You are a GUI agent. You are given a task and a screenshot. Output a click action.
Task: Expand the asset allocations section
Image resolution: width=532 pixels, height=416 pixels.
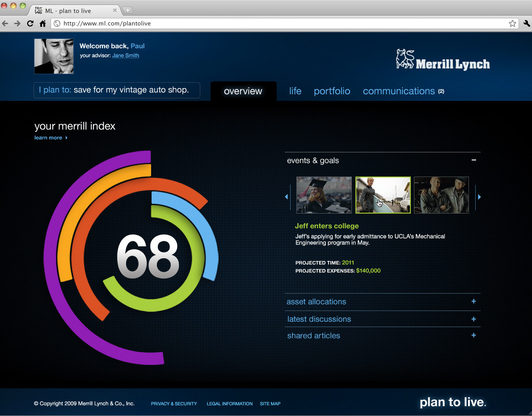[x=473, y=301]
